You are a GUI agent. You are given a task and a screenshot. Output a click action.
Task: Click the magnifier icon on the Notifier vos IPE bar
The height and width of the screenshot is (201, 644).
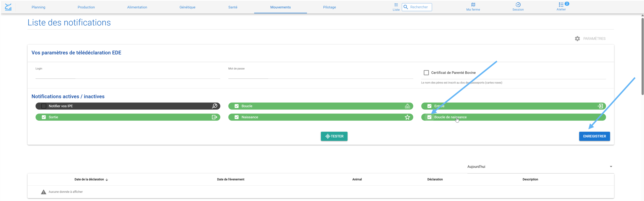pyautogui.click(x=215, y=106)
